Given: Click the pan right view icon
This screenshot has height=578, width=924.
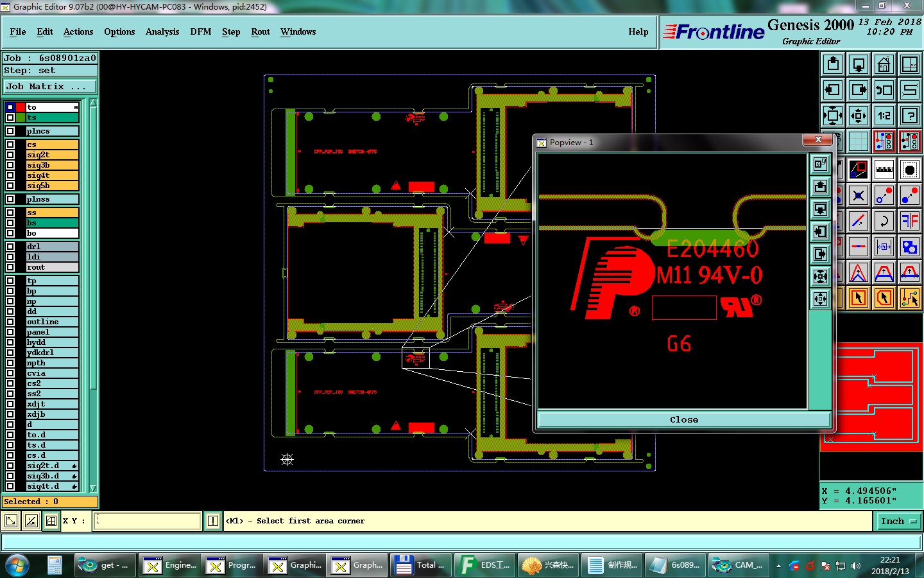Looking at the screenshot, I should click(x=859, y=90).
